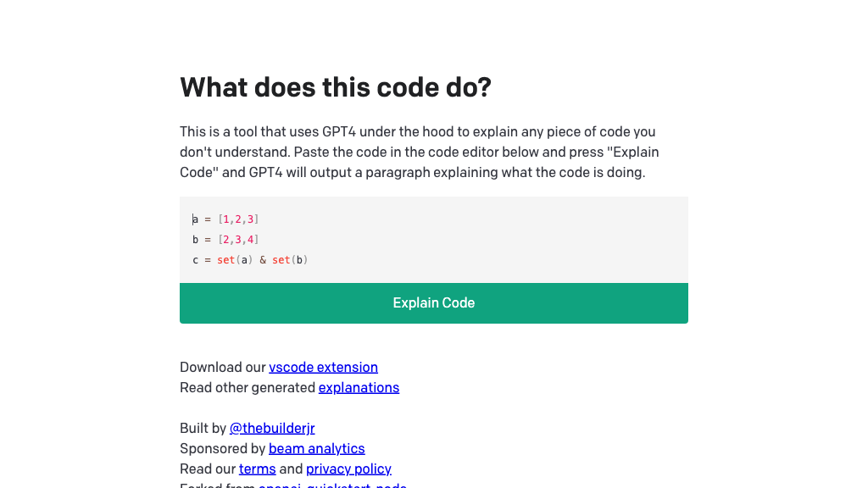Click the & operator in the code
The image size is (868, 488).
tap(263, 260)
